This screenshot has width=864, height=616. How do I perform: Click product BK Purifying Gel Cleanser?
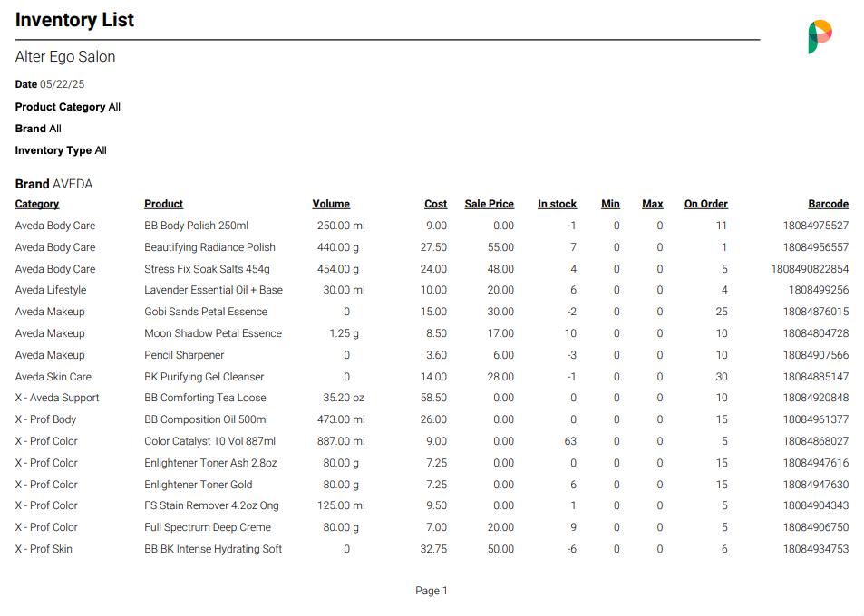point(204,377)
